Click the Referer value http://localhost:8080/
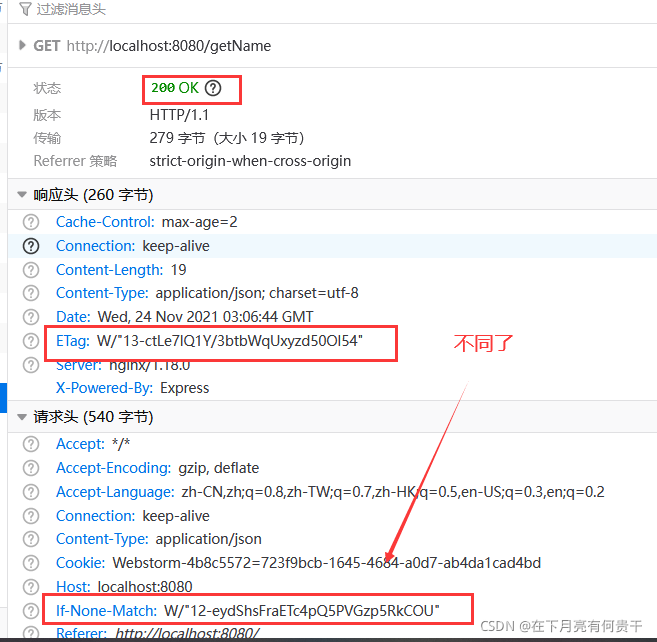Viewport: 657px width, 642px height. coord(187,632)
